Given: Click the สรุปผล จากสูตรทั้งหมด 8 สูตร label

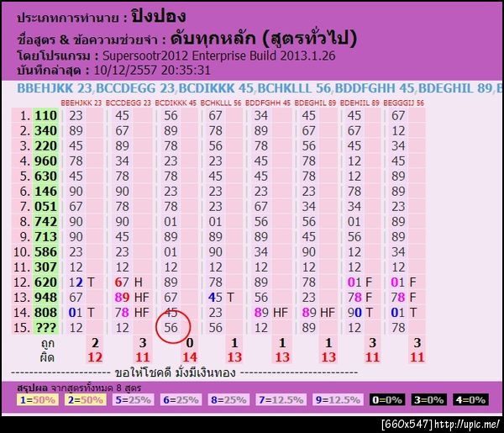Looking at the screenshot, I should point(79,388).
